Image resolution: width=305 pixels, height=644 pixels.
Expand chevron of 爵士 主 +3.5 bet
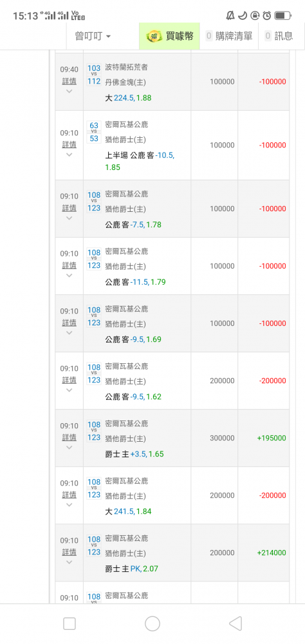click(69, 448)
